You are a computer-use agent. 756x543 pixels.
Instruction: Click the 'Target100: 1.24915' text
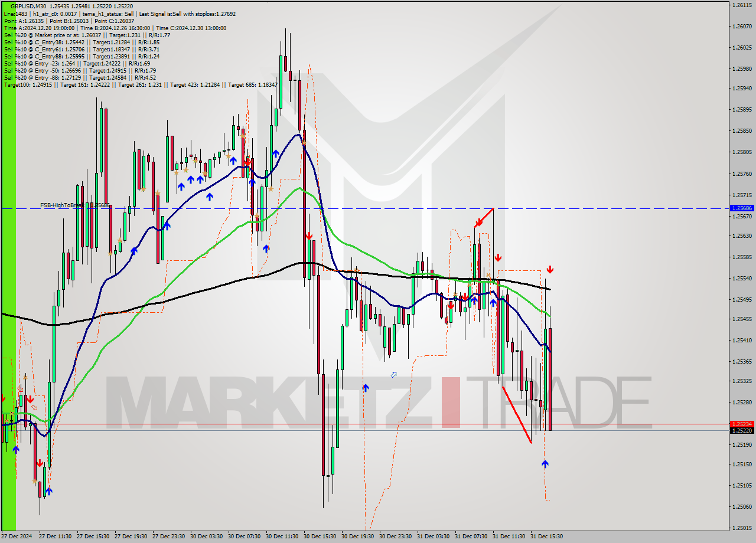(27, 84)
